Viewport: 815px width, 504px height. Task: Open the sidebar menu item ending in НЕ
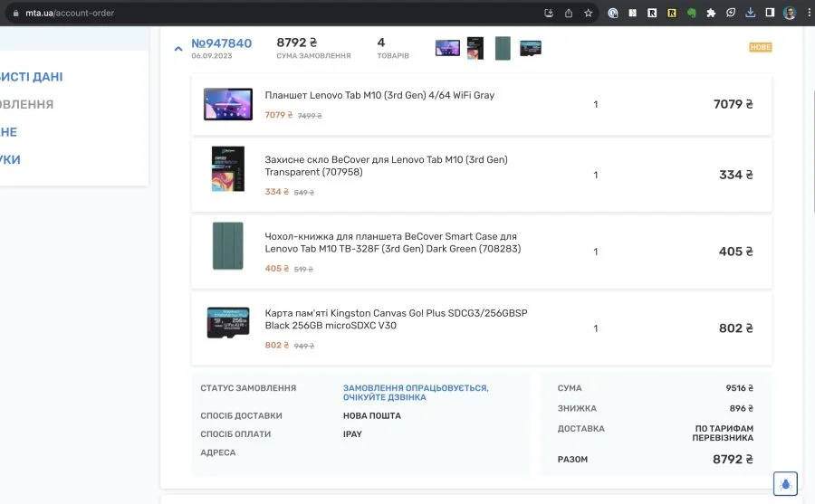pos(8,132)
